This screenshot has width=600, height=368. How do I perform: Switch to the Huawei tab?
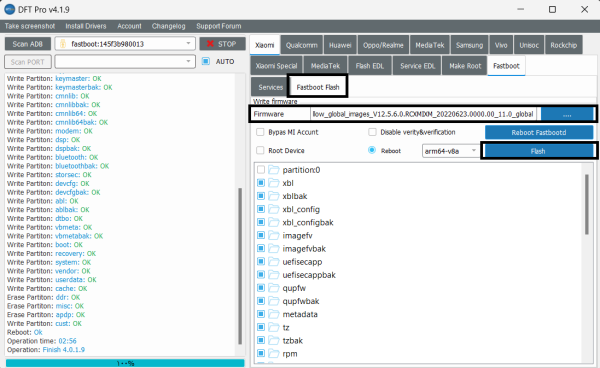[x=340, y=45]
